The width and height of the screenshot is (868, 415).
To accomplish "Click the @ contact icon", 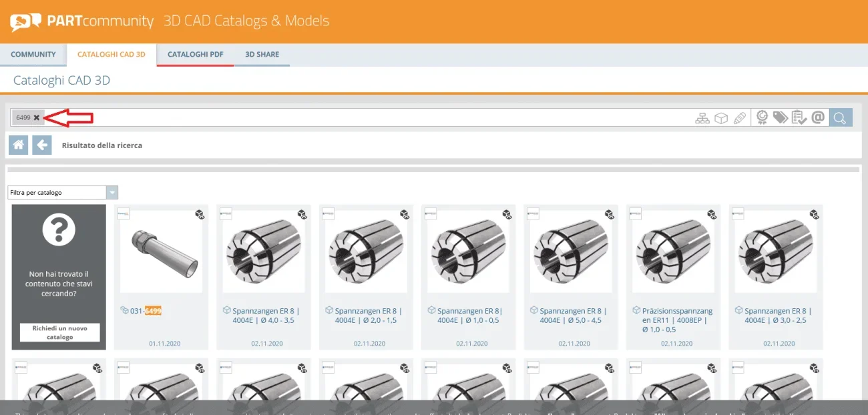I will point(818,118).
